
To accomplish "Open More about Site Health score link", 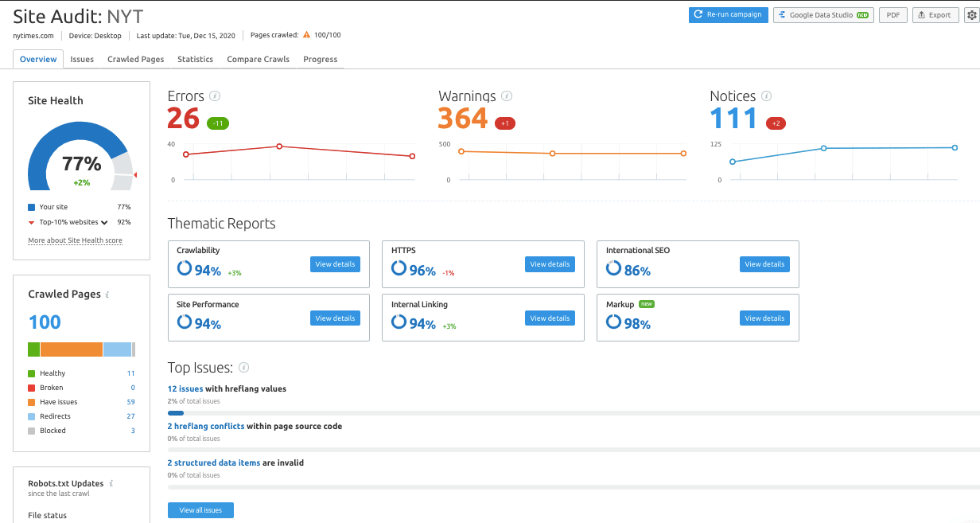I will [75, 240].
